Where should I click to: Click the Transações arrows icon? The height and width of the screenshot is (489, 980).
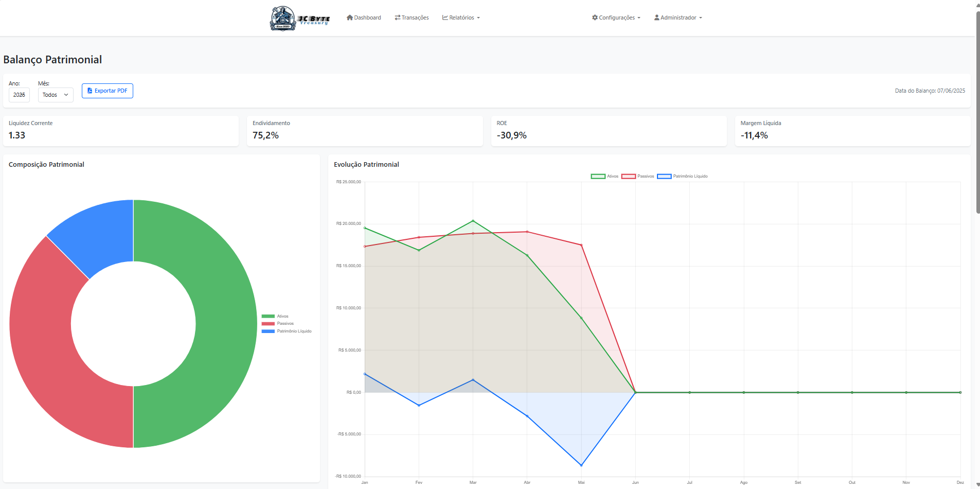click(x=398, y=18)
